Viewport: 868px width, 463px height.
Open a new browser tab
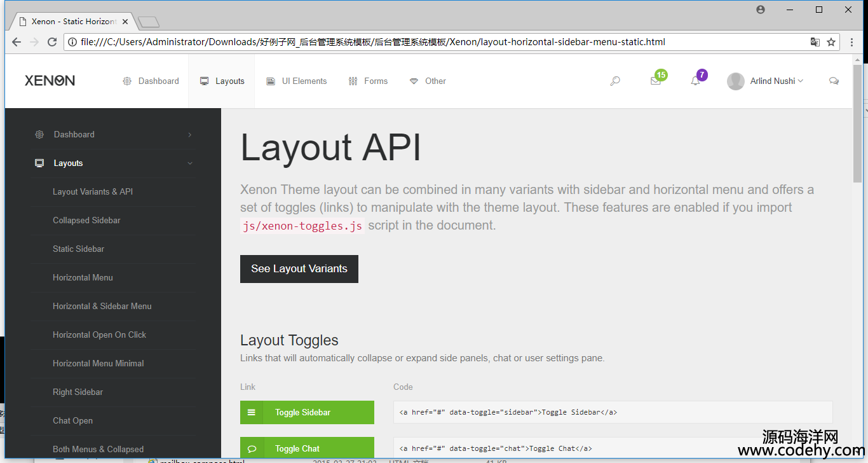(148, 22)
